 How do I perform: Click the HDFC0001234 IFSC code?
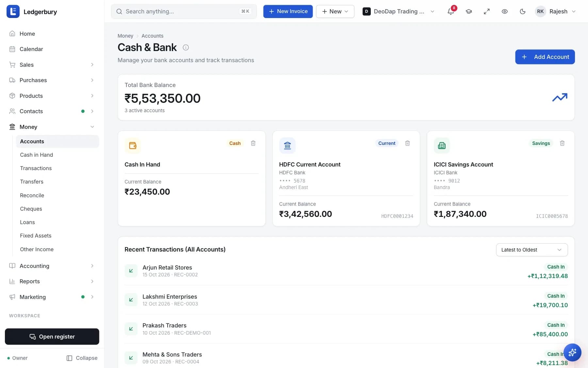(x=397, y=216)
